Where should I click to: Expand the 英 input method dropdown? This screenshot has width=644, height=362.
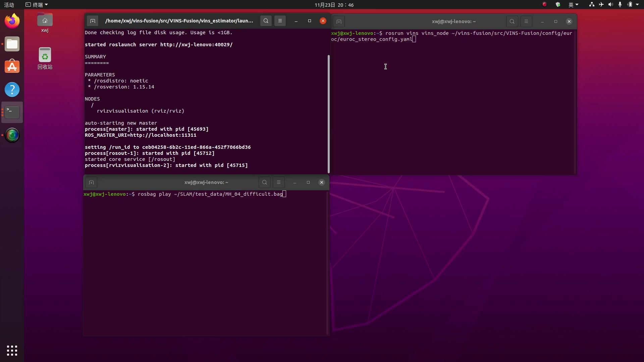pyautogui.click(x=573, y=5)
